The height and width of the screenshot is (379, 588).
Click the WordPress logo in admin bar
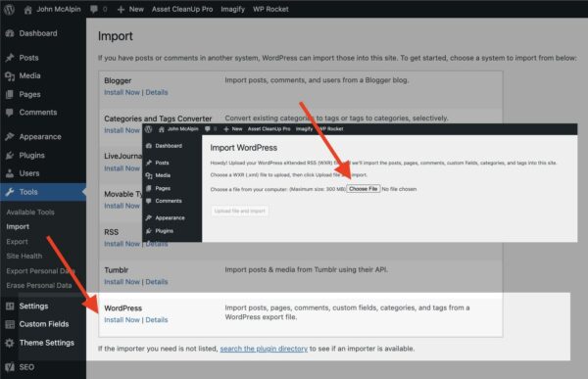(x=9, y=9)
